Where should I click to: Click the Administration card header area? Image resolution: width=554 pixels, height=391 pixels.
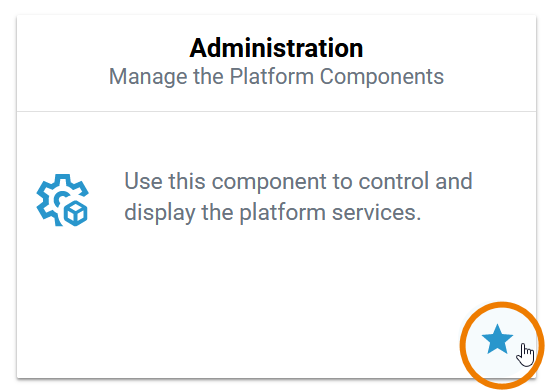point(276,63)
